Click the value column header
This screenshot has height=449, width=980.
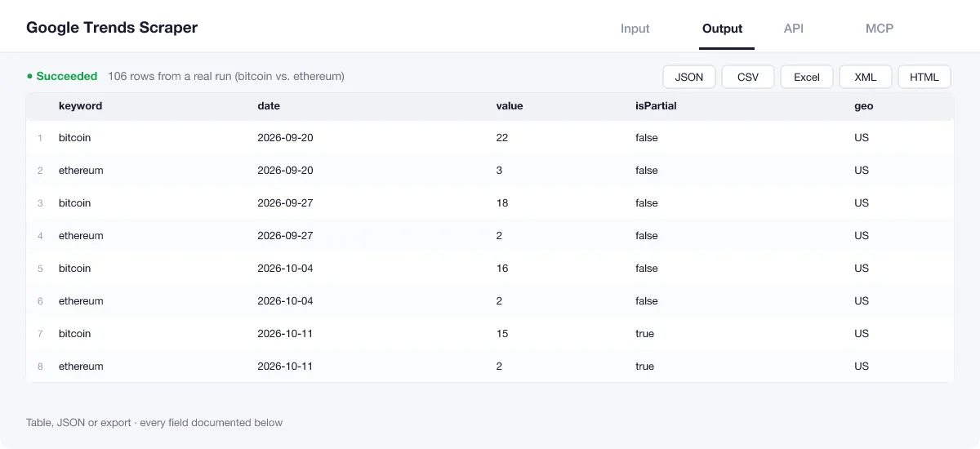510,106
